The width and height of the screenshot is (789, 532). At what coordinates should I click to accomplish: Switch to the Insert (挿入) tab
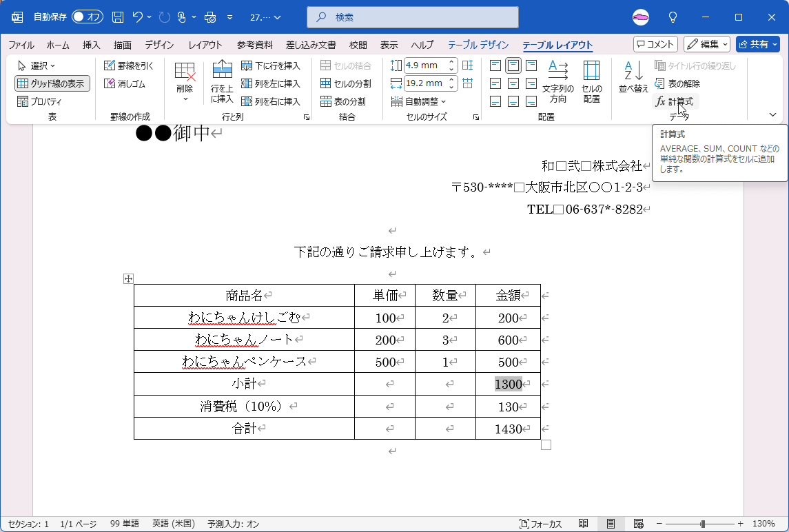pyautogui.click(x=91, y=45)
